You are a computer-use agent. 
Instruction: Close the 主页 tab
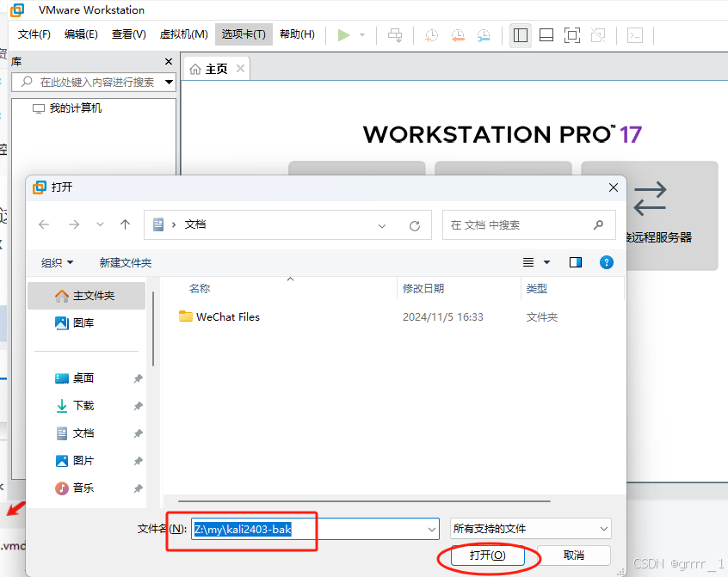pyautogui.click(x=240, y=69)
